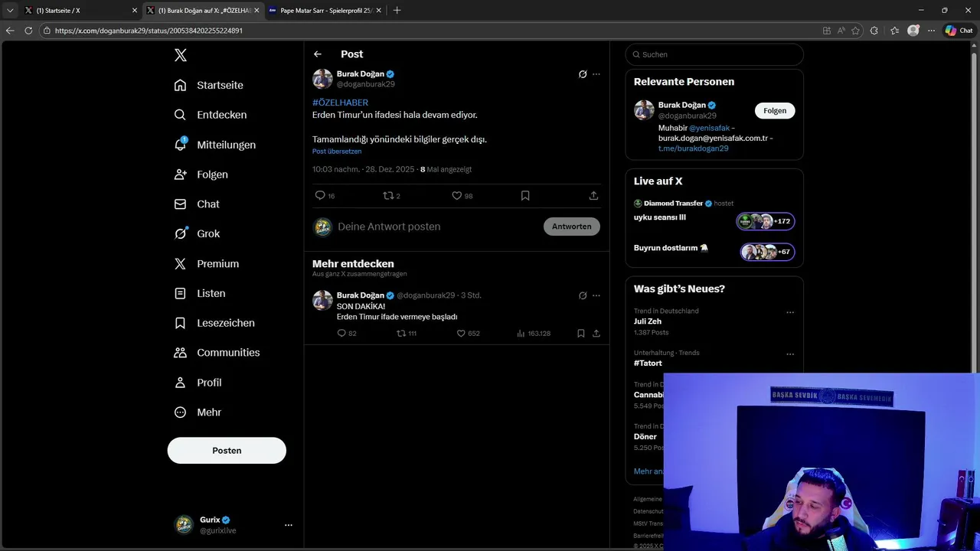Click the browser address bar URL
Viewport: 980px width, 551px height.
click(x=149, y=31)
